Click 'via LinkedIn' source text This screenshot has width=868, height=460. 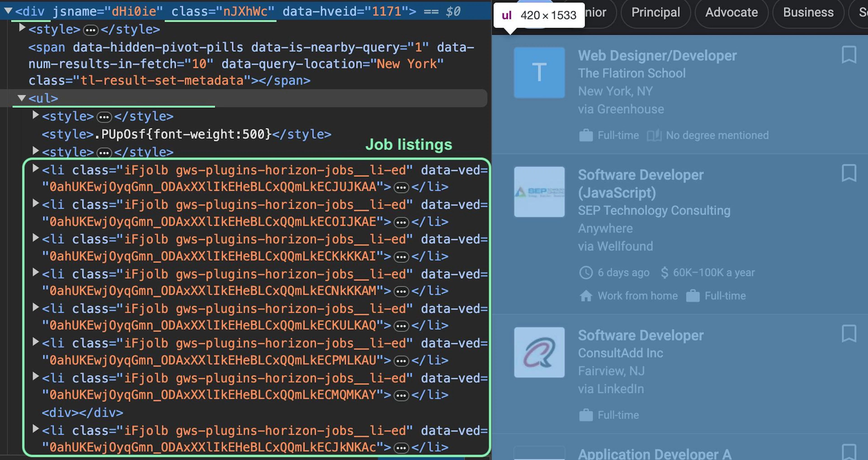click(x=611, y=389)
